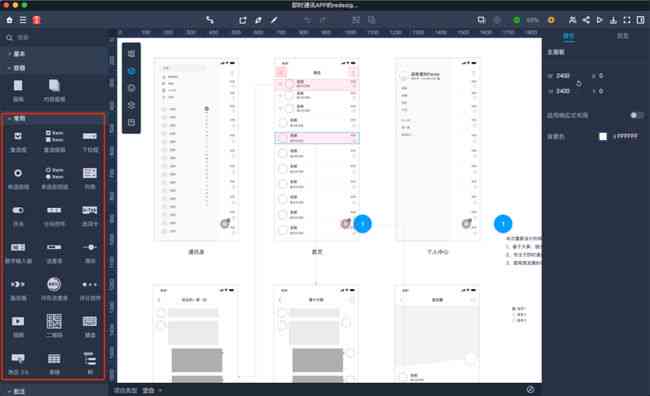Click the numbered blue circle beside home screen
This screenshot has height=396, width=650.
point(362,224)
